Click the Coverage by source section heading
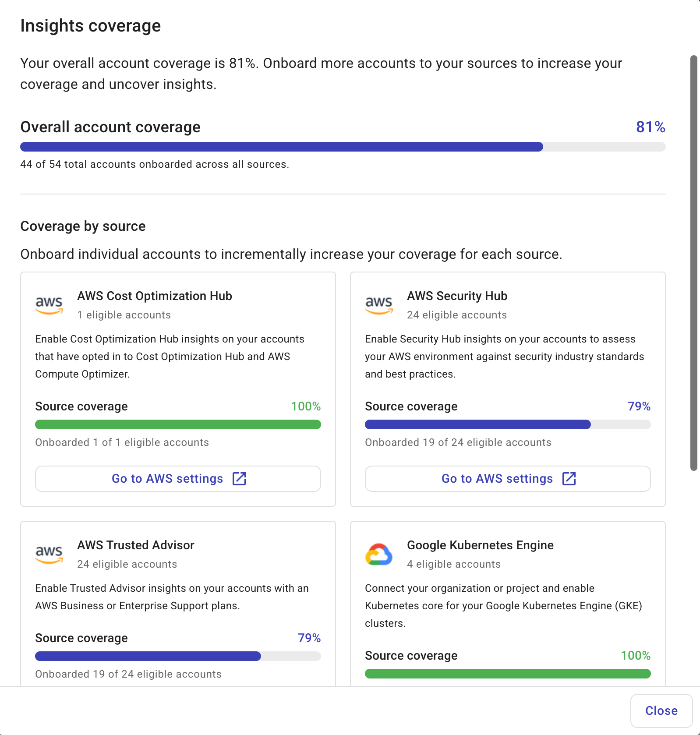700x735 pixels. (83, 226)
